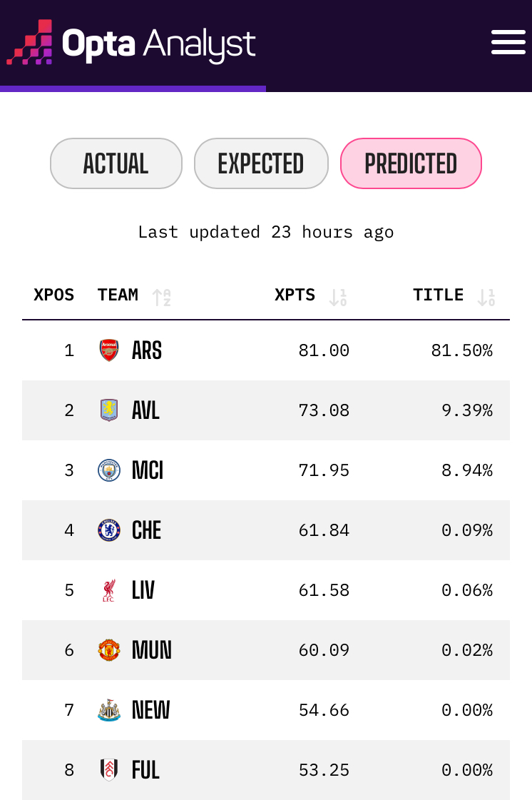Click the XPOS column header
This screenshot has height=800, width=532.
[54, 295]
